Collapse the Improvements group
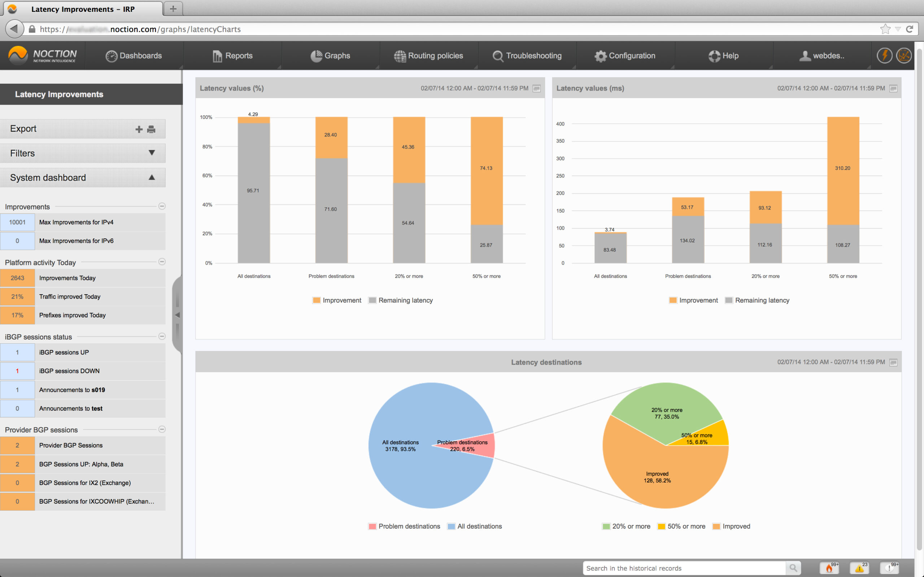 (162, 206)
